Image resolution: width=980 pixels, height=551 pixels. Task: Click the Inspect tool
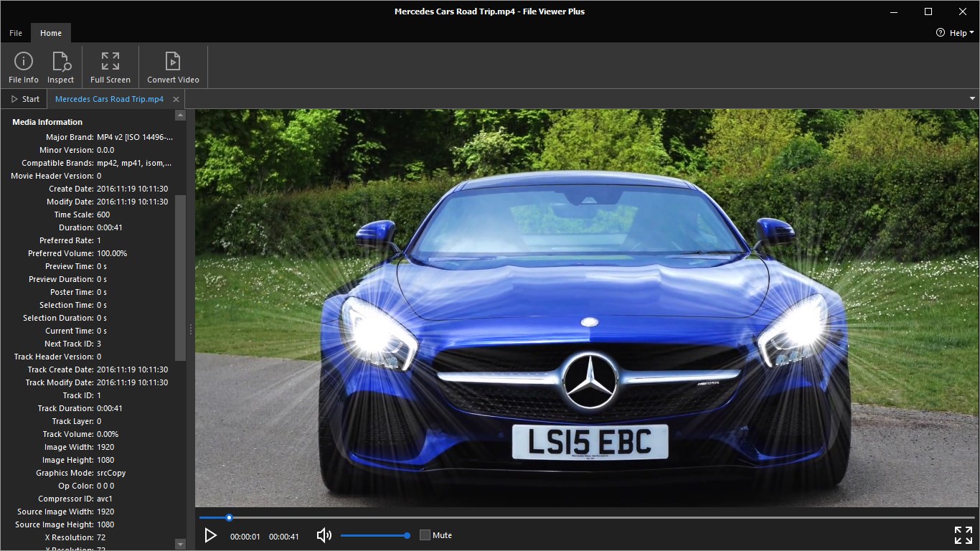pyautogui.click(x=61, y=67)
